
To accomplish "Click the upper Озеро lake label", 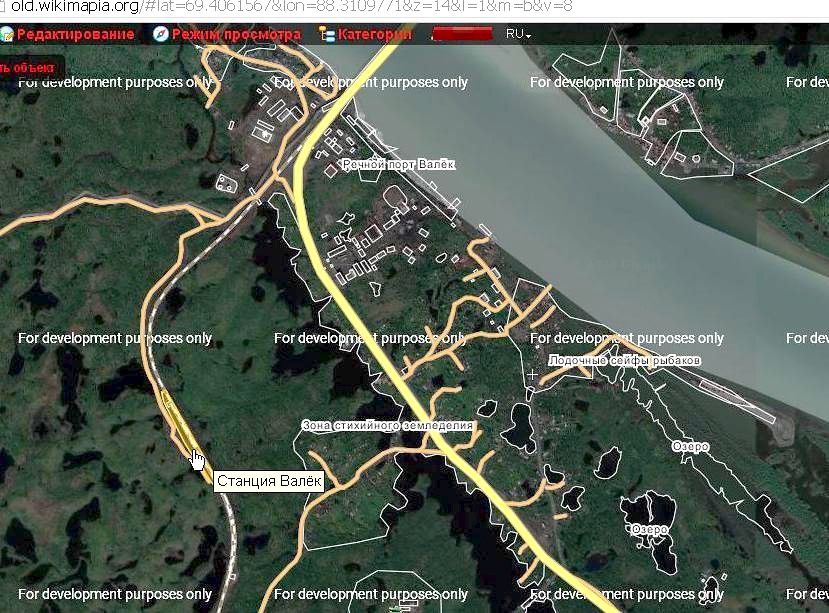I will coord(690,446).
